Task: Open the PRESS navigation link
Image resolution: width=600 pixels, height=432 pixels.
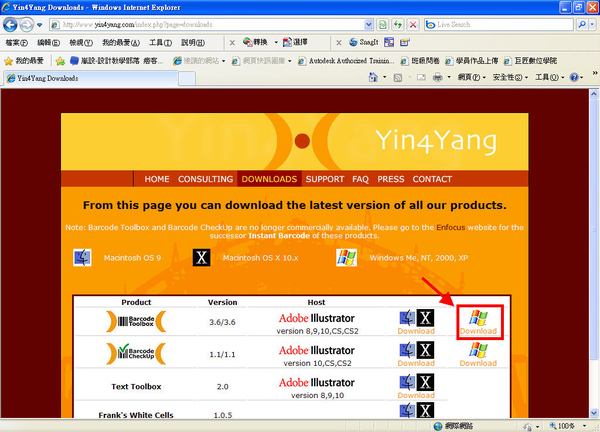Action: click(391, 179)
